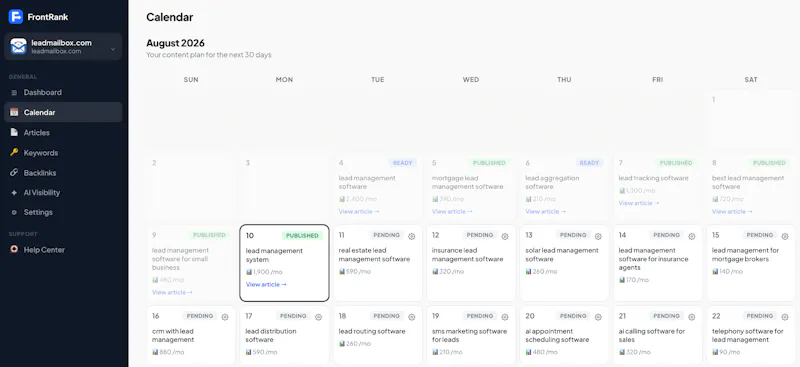The width and height of the screenshot is (800, 367).
Task: Click the READY badge on August 6
Action: click(589, 163)
